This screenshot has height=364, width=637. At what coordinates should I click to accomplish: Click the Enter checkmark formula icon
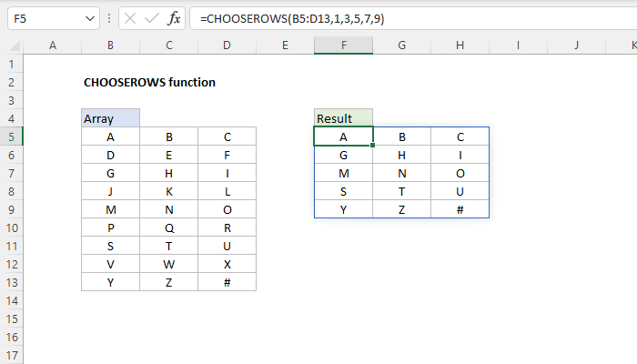pos(152,18)
